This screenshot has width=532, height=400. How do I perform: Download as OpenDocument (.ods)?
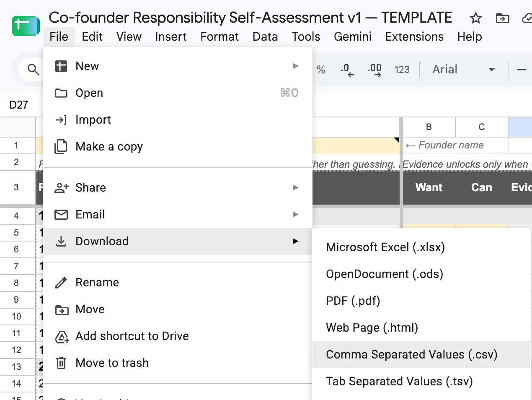tap(421, 274)
